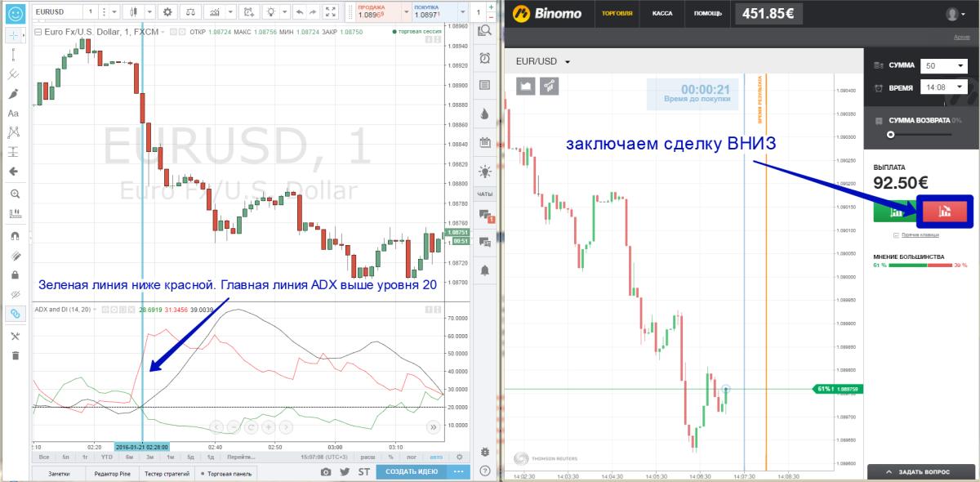Open the calendar icon in right sidebar
This screenshot has width=980, height=482.
[x=485, y=141]
